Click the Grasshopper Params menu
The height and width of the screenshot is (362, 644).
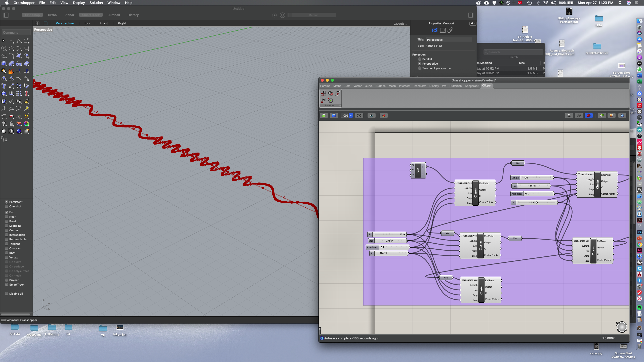pos(326,86)
